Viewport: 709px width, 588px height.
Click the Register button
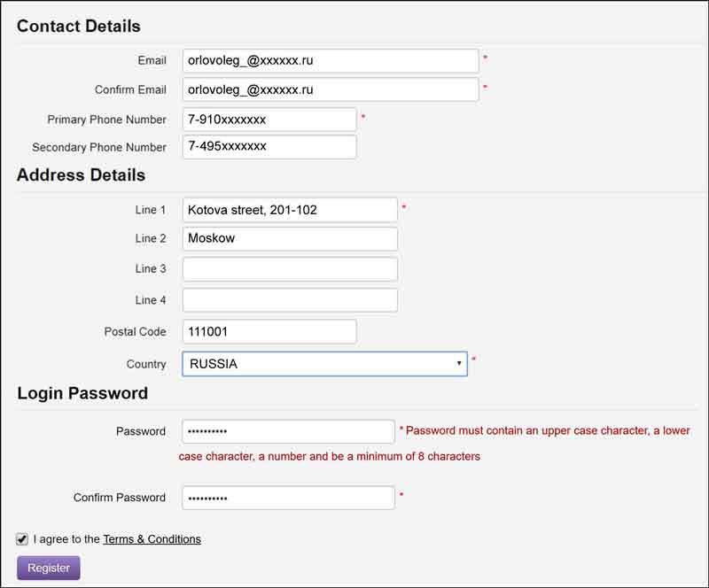pyautogui.click(x=49, y=569)
